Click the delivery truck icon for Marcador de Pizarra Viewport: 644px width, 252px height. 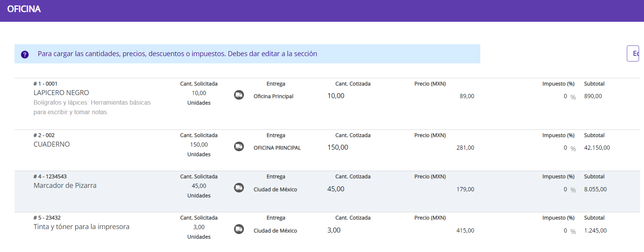[x=239, y=188]
